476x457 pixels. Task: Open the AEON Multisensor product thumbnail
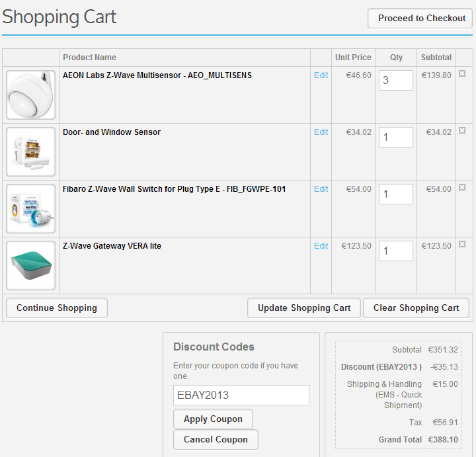click(30, 95)
